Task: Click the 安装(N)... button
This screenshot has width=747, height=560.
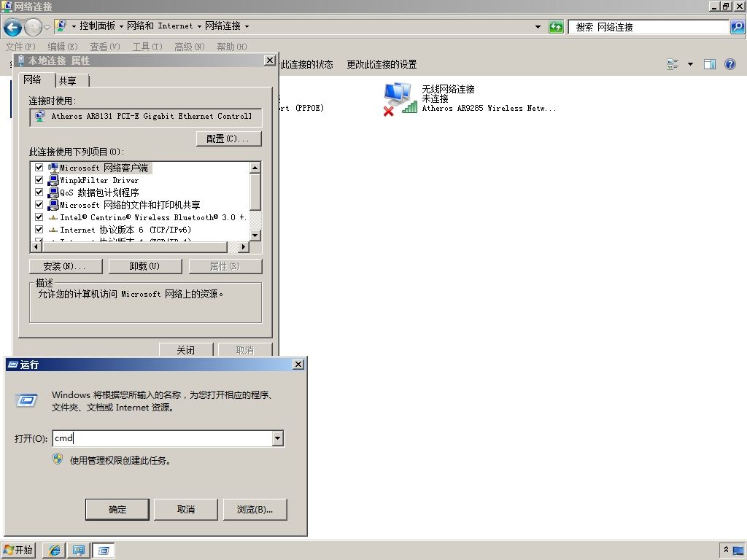Action: click(66, 266)
